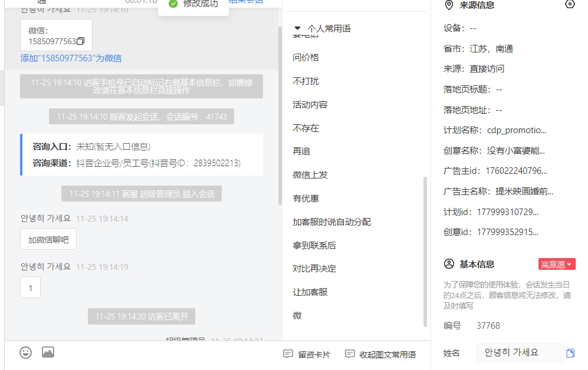Click the message bubble containing 1
Screen dimensions: 588x370
pyautogui.click(x=31, y=288)
